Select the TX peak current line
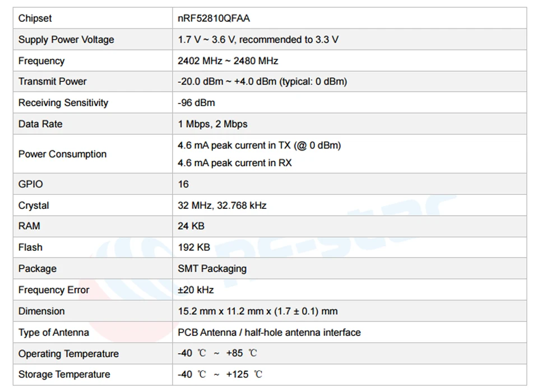The height and width of the screenshot is (392, 538). [259, 146]
